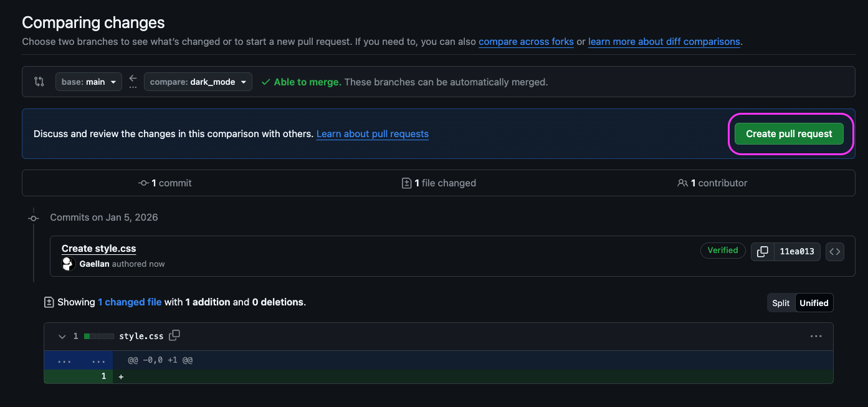868x407 pixels.
Task: Click the commit timeline dot icon
Action: 33,218
